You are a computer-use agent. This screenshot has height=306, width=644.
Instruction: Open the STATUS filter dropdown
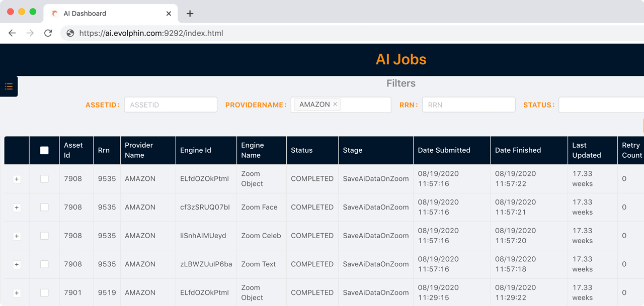pos(601,105)
